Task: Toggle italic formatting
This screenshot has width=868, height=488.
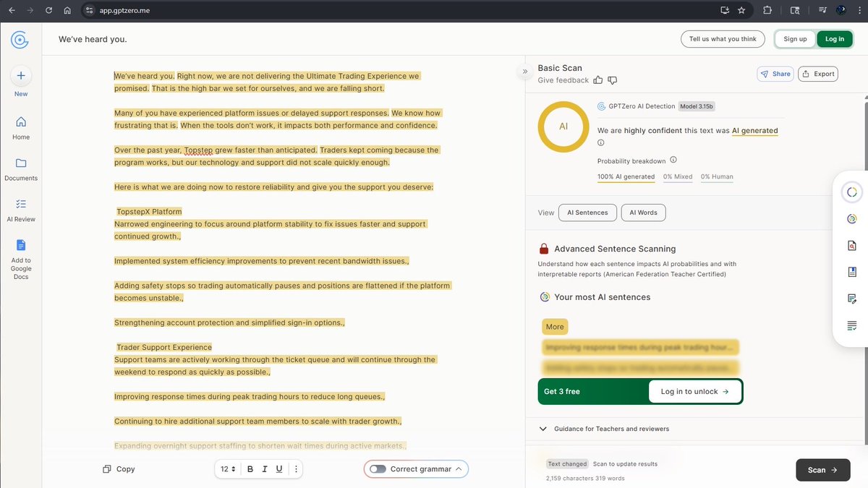Action: click(x=265, y=469)
